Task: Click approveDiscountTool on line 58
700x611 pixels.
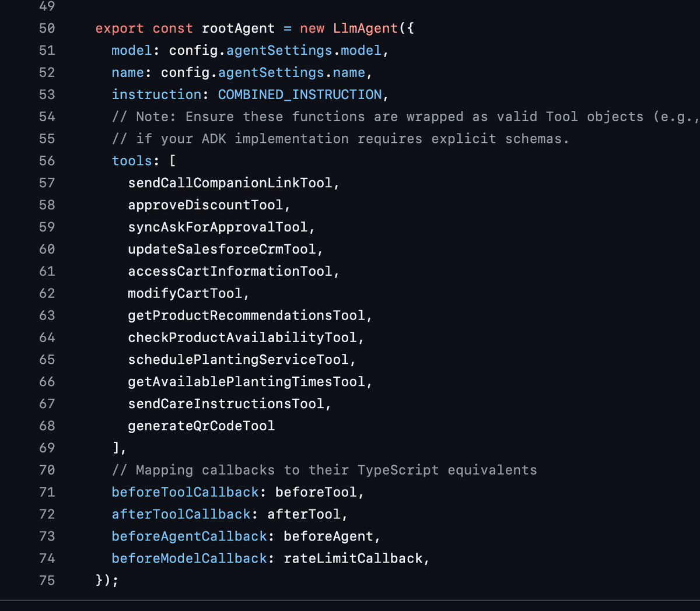Action: tap(207, 205)
